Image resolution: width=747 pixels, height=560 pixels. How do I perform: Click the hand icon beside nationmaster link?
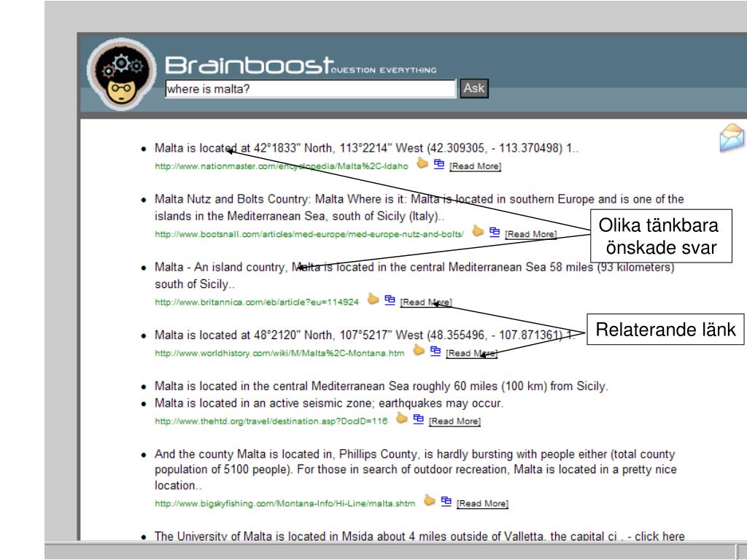[422, 163]
